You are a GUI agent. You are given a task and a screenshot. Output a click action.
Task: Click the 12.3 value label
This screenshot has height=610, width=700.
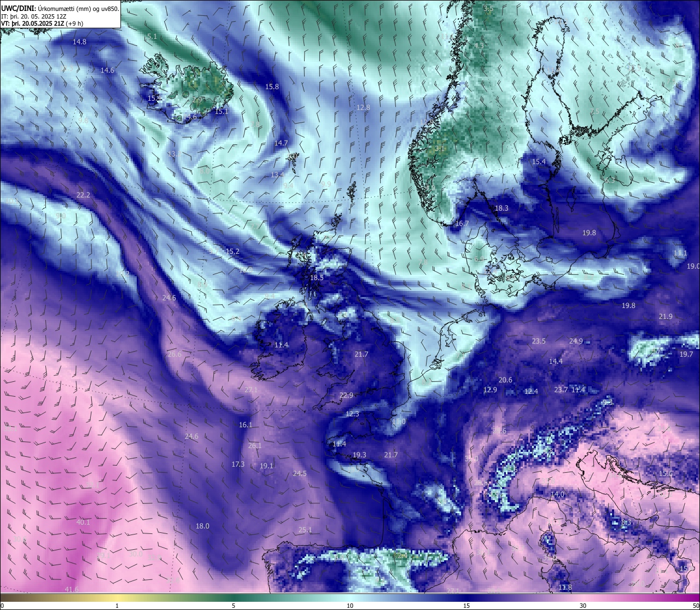352,414
